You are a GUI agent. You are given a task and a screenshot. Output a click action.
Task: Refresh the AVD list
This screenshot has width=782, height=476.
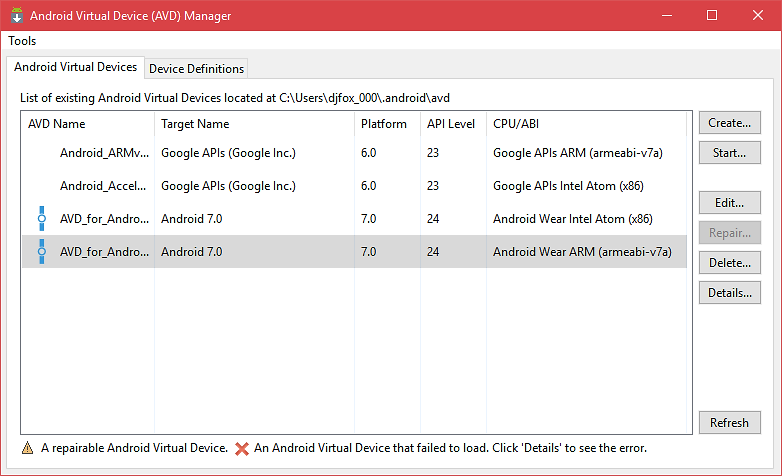click(730, 423)
